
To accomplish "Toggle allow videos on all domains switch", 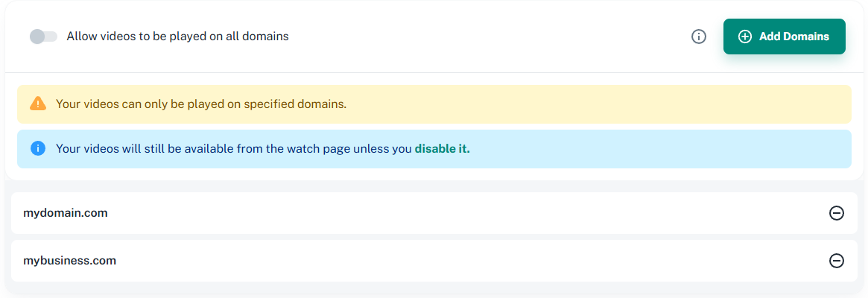I will coord(44,37).
